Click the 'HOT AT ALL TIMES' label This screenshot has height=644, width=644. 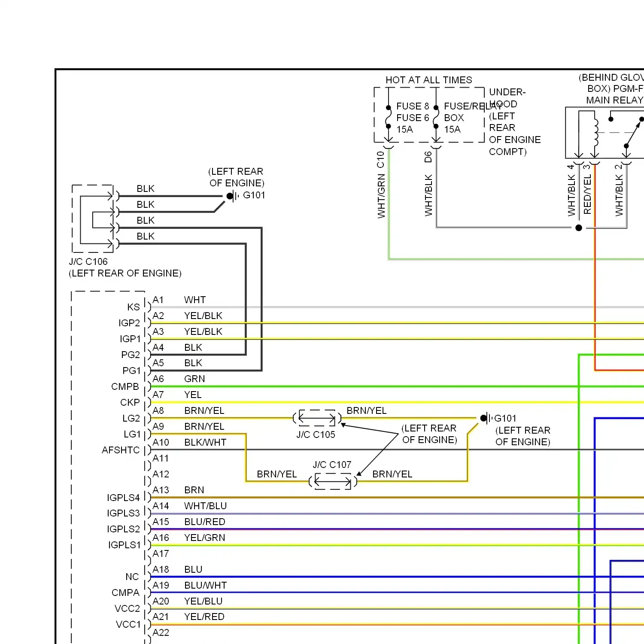click(428, 80)
